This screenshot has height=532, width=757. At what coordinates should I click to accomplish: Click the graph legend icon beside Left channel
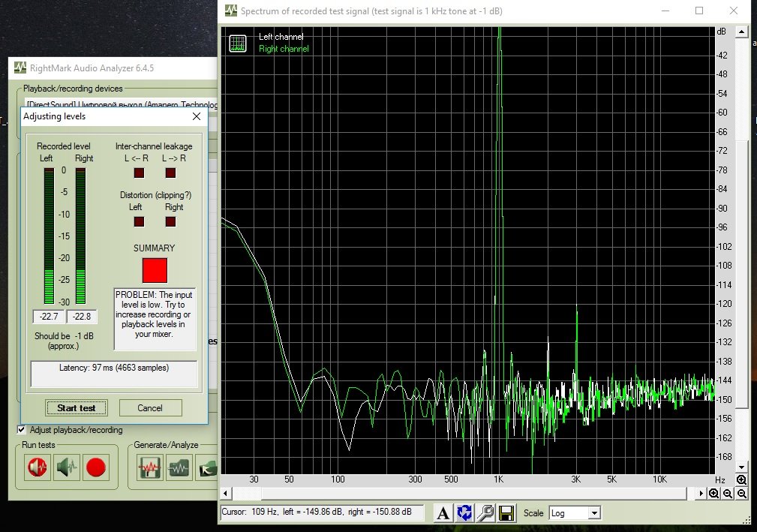click(x=238, y=43)
